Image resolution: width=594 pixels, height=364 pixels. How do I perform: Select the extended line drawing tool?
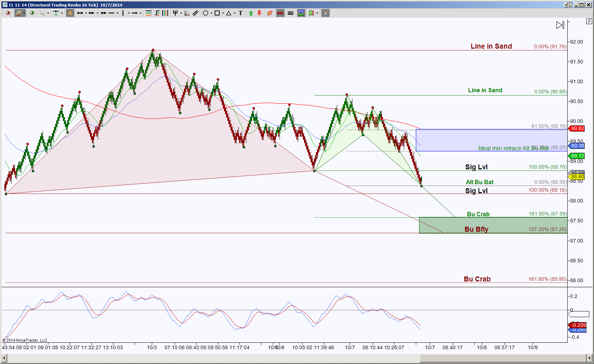[x=104, y=13]
